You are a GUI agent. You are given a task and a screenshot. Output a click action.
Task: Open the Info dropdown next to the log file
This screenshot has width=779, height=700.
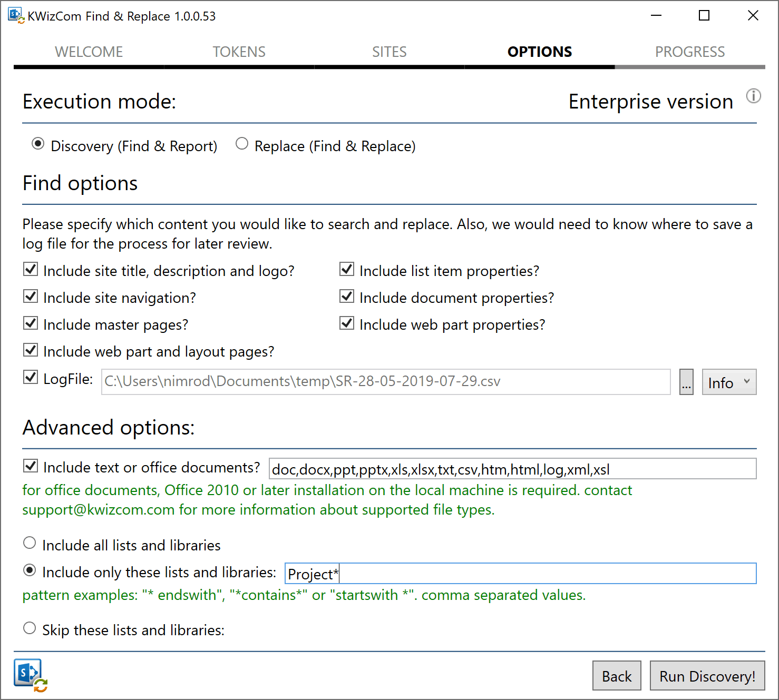[x=729, y=382]
